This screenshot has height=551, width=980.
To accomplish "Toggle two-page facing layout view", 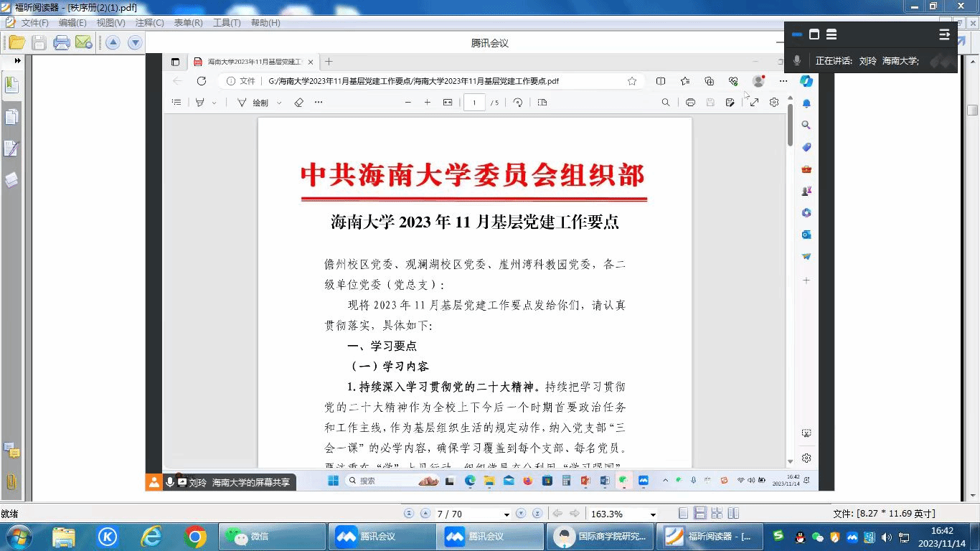I will [x=716, y=514].
